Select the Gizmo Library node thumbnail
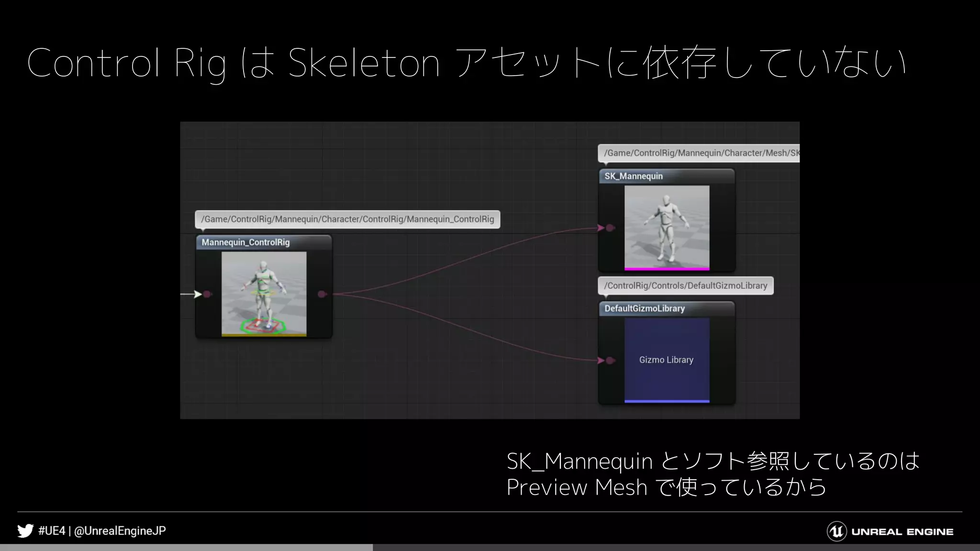 pos(667,360)
